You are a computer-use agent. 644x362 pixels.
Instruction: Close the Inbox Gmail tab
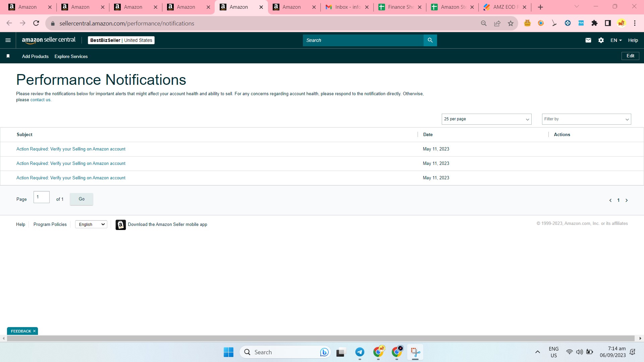point(367,7)
